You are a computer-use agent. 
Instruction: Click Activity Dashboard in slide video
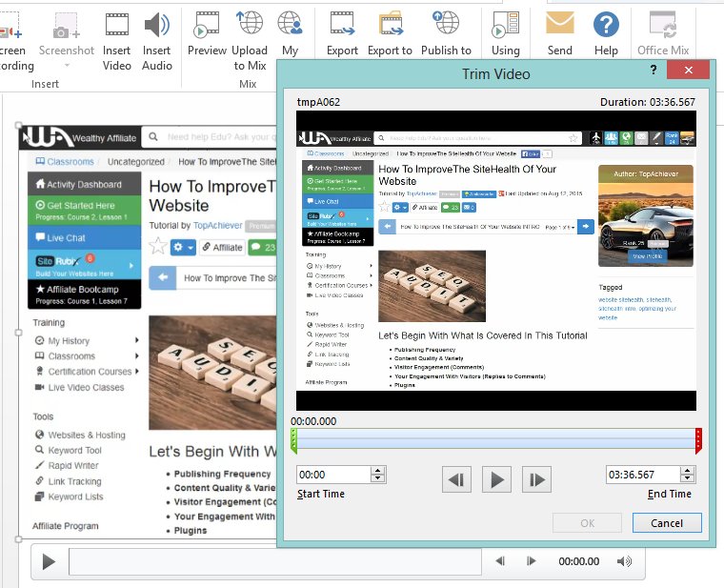pyautogui.click(x=84, y=184)
